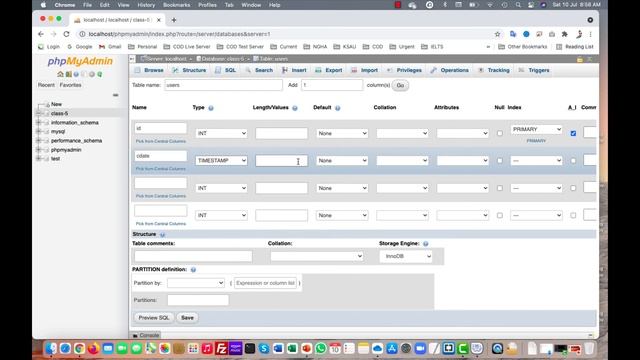Toggle Null checkbox for cdate column
This screenshot has width=640, height=360.
click(x=500, y=161)
